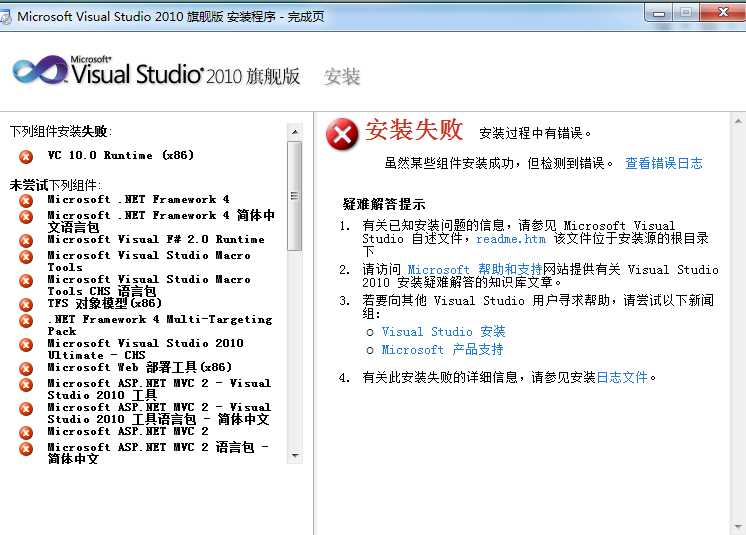Select the Microsoft Web 部署工具(x86) entry
The image size is (746, 535).
[140, 367]
